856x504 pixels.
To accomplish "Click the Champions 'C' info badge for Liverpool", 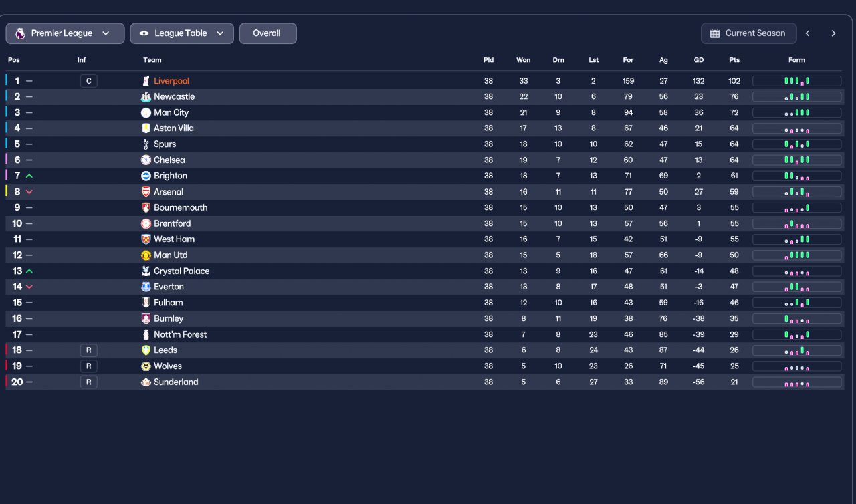I will (88, 81).
